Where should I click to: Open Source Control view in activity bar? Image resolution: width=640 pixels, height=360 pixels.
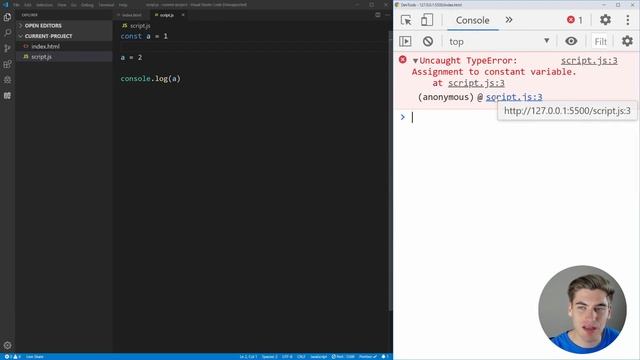pyautogui.click(x=7, y=48)
